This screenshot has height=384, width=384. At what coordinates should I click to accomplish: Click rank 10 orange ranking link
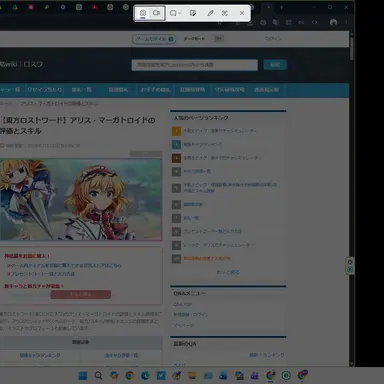coord(207,258)
